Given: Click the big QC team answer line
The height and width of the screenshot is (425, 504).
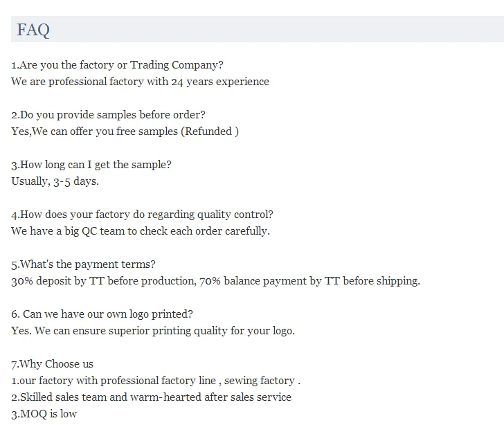Looking at the screenshot, I should click(x=141, y=230).
